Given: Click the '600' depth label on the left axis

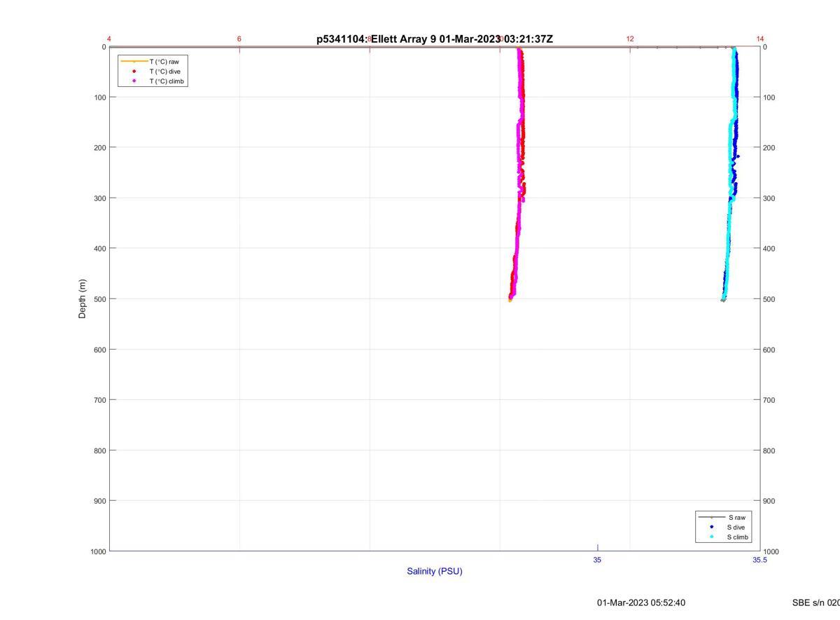Looking at the screenshot, I should [100, 350].
